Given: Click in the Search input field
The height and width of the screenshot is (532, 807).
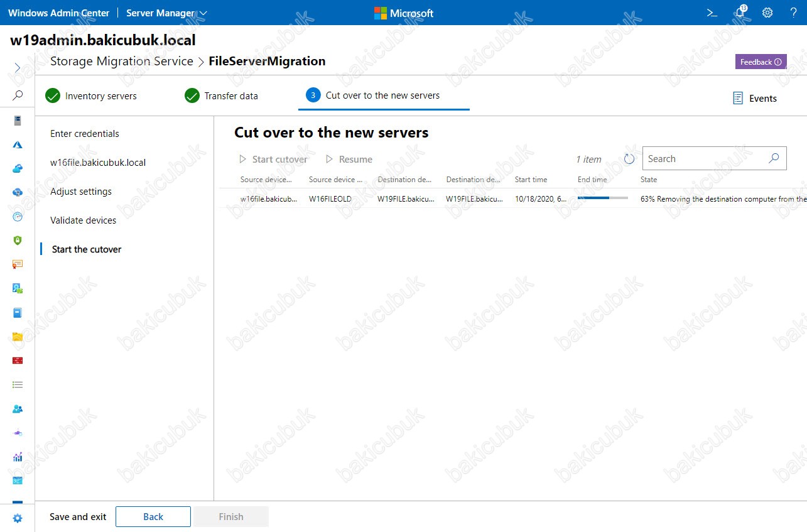Looking at the screenshot, I should 703,159.
